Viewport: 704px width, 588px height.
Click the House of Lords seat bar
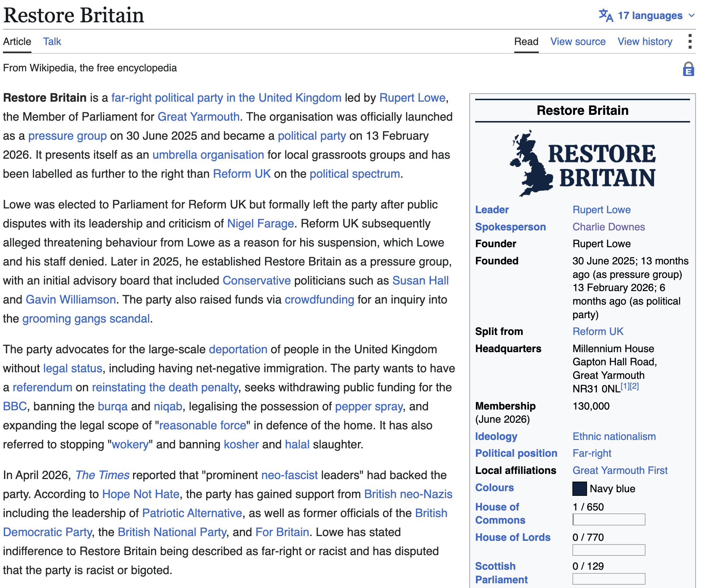(609, 550)
